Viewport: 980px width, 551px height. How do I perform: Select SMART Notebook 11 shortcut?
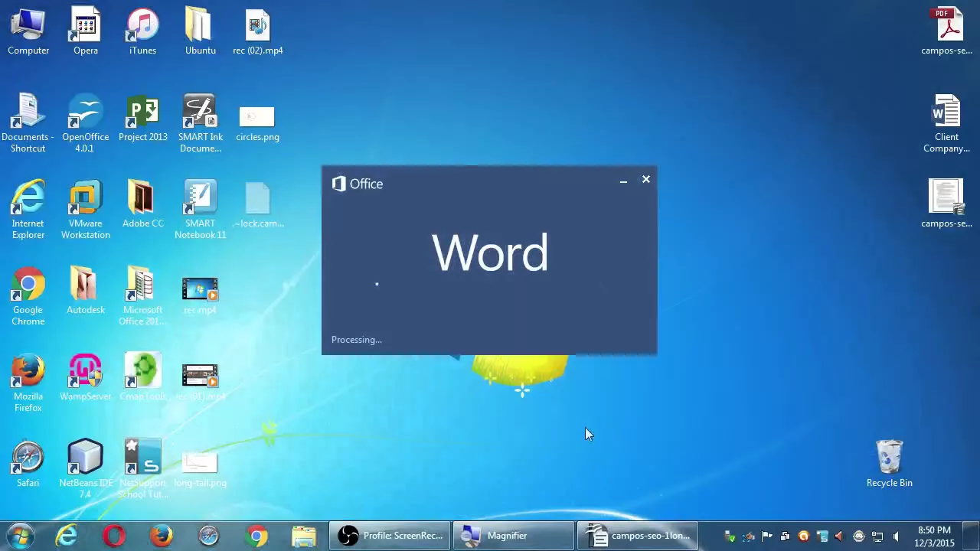coord(200,209)
